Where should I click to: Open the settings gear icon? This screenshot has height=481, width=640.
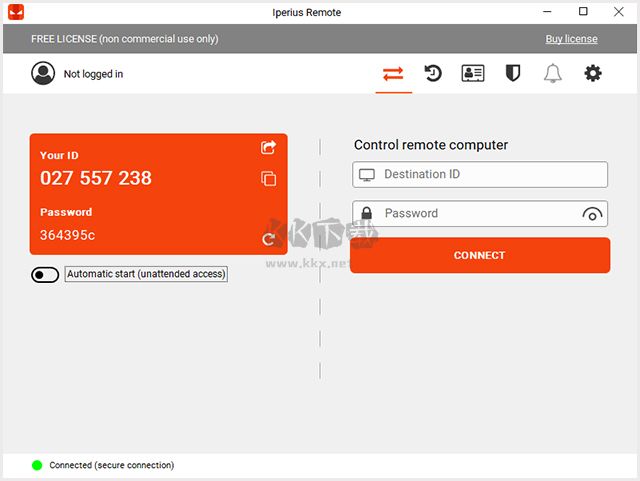[x=593, y=73]
